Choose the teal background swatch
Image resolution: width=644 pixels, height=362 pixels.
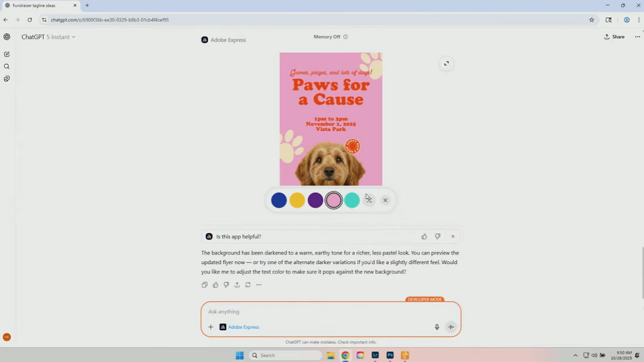[352, 200]
